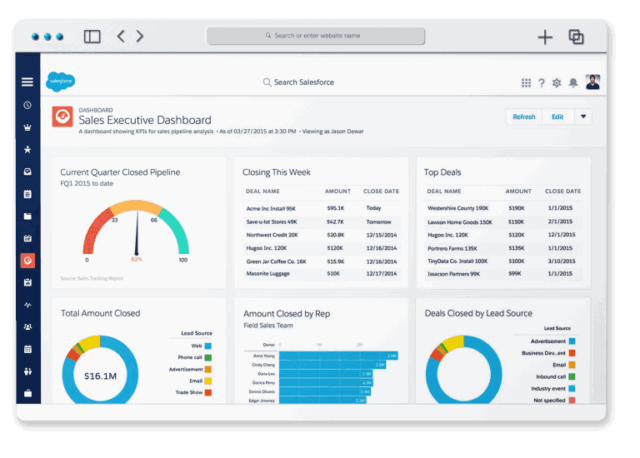Open notifications bell icon
Image resolution: width=640 pixels, height=458 pixels.
[573, 83]
